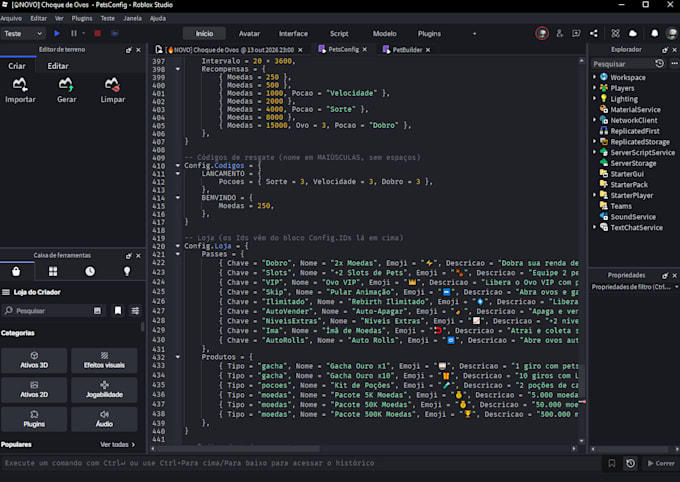Image resolution: width=680 pixels, height=482 pixels.
Task: Open the Ativos 3D category
Action: point(34,360)
